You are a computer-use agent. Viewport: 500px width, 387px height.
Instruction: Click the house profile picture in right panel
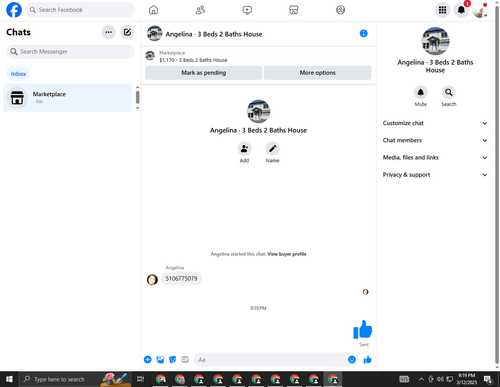435,41
